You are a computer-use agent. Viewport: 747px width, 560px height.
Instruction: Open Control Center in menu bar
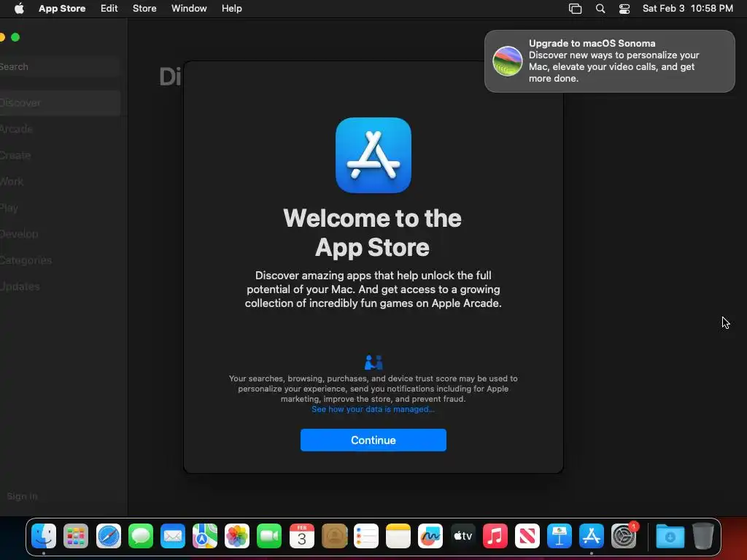pos(624,9)
